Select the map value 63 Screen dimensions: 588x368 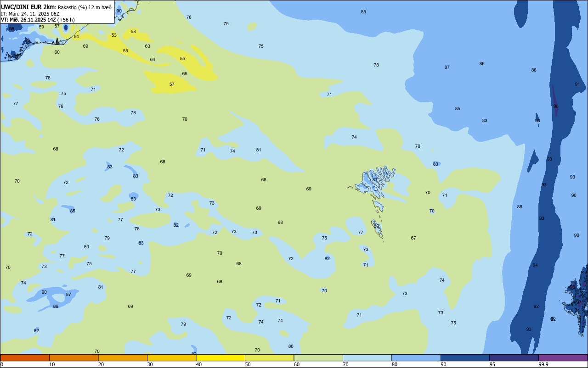point(147,46)
